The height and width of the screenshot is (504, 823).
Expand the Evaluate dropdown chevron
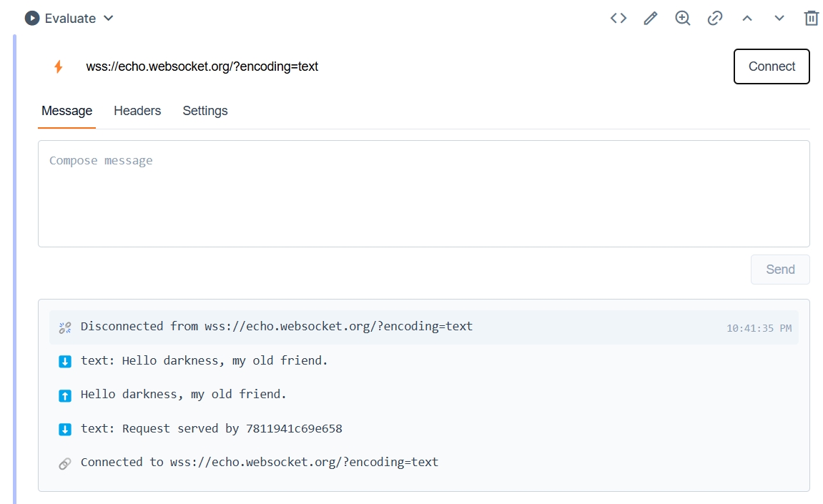tap(109, 18)
